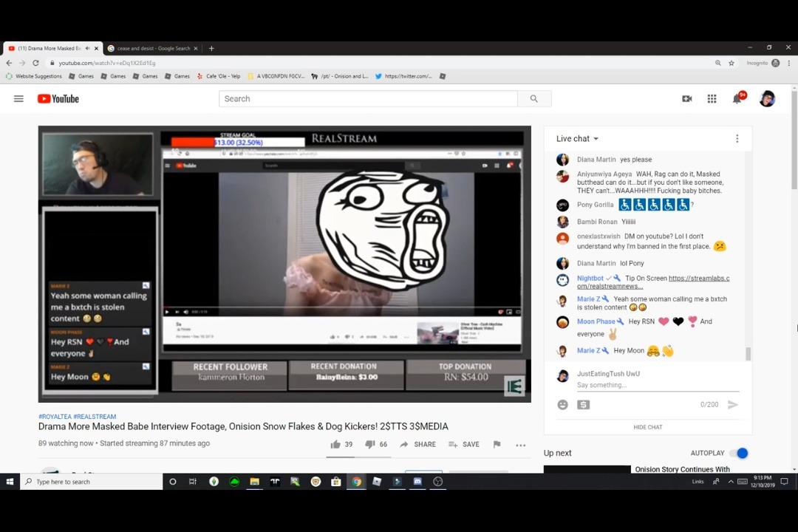This screenshot has height=532, width=798.
Task: Click the Incognito profile indicator
Action: [763, 63]
